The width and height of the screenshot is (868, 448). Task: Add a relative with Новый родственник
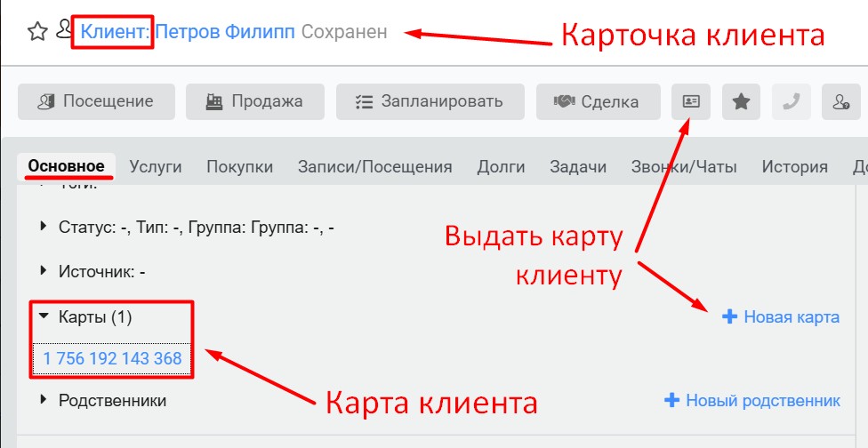click(752, 400)
